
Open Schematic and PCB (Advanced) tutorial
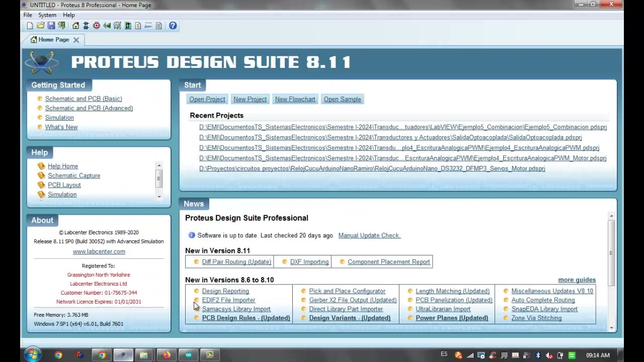(89, 108)
